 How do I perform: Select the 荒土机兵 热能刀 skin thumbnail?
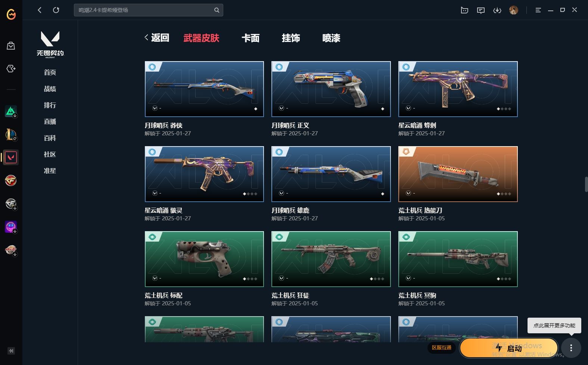click(x=458, y=174)
